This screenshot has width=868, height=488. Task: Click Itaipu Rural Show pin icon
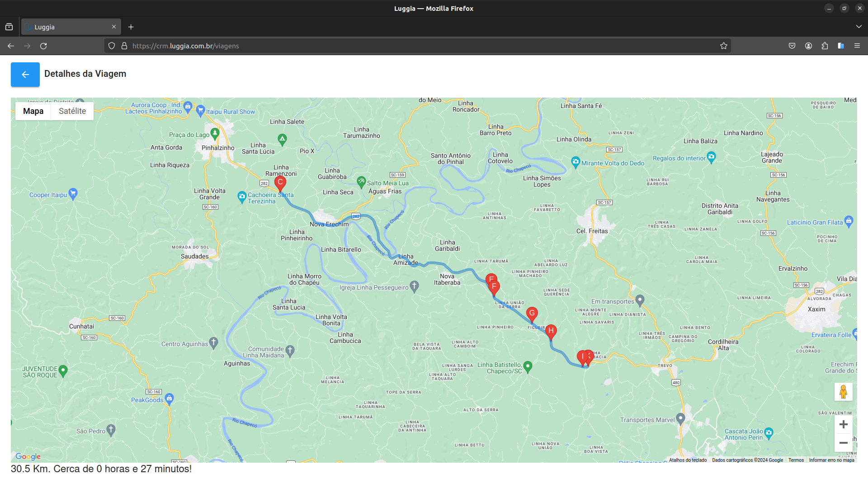coord(200,111)
